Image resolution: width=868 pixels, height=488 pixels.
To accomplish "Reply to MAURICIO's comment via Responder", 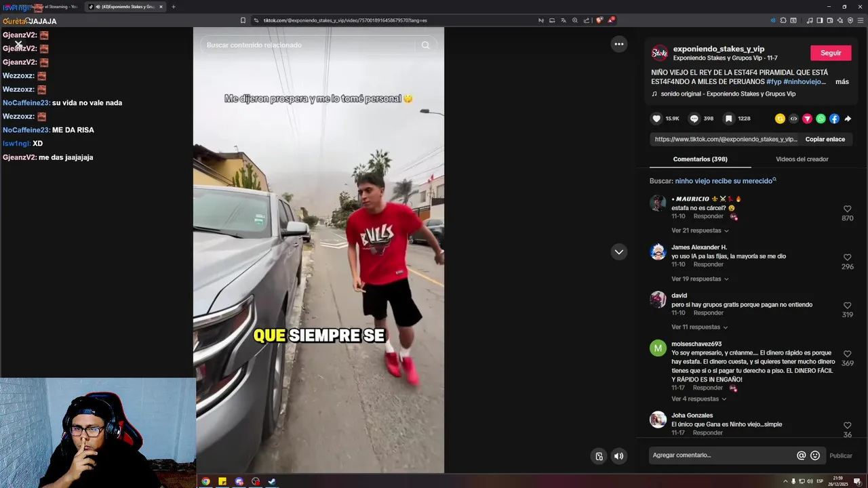I will (708, 216).
